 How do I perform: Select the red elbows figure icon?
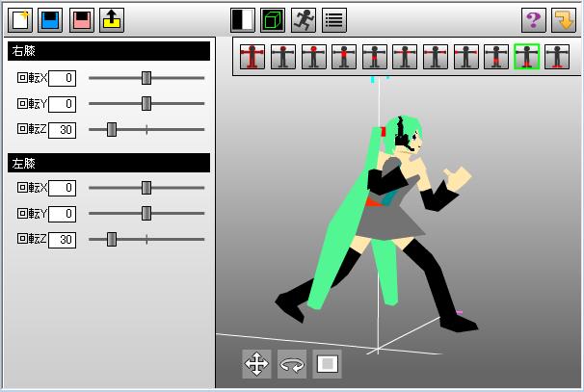point(436,57)
